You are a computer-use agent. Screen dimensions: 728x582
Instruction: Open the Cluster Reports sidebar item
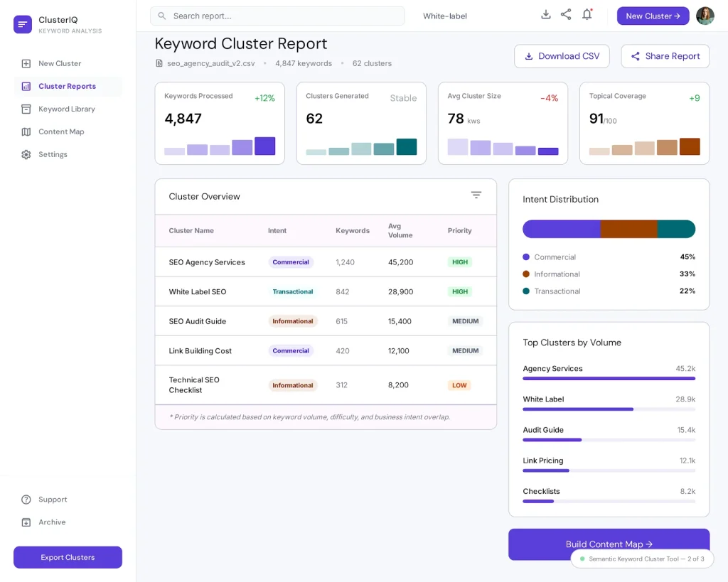click(x=68, y=86)
